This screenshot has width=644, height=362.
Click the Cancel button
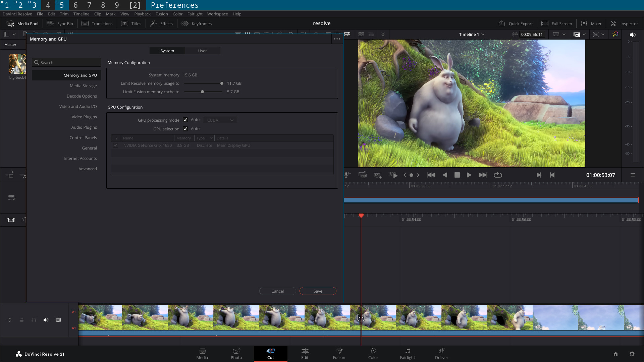tap(277, 291)
